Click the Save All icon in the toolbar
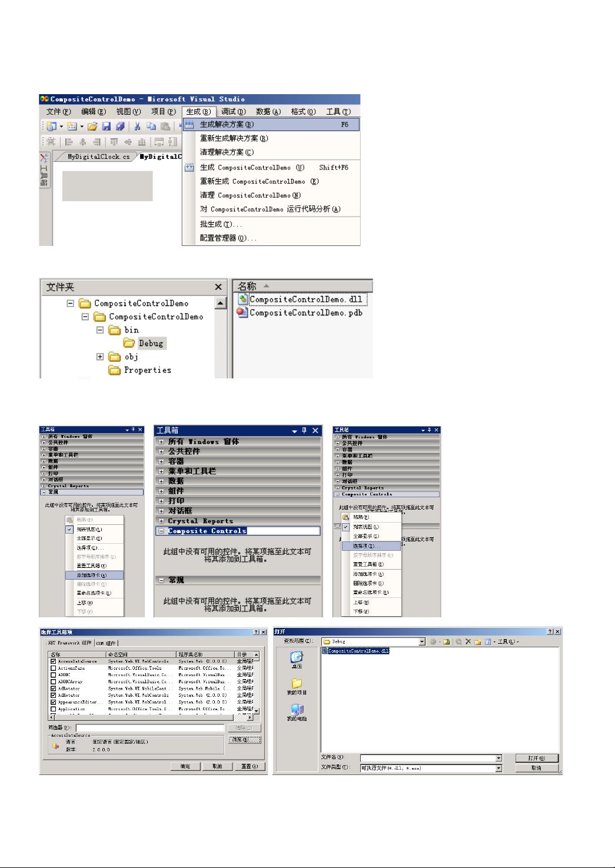This screenshot has width=615, height=868. pos(120,126)
